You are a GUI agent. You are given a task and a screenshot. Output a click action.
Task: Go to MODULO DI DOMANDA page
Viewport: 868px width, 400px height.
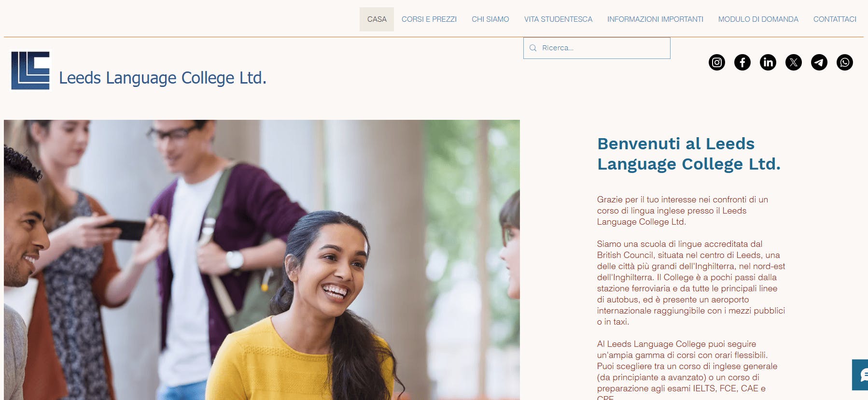[758, 19]
